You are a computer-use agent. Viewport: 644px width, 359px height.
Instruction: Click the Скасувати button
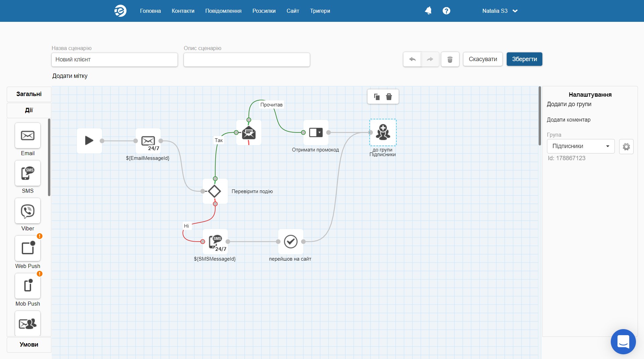click(483, 59)
